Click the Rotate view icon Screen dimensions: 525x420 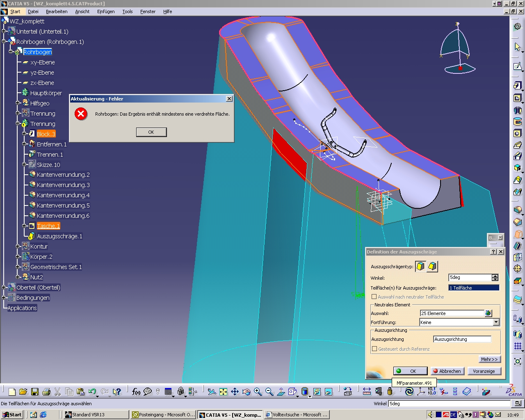pos(246,392)
